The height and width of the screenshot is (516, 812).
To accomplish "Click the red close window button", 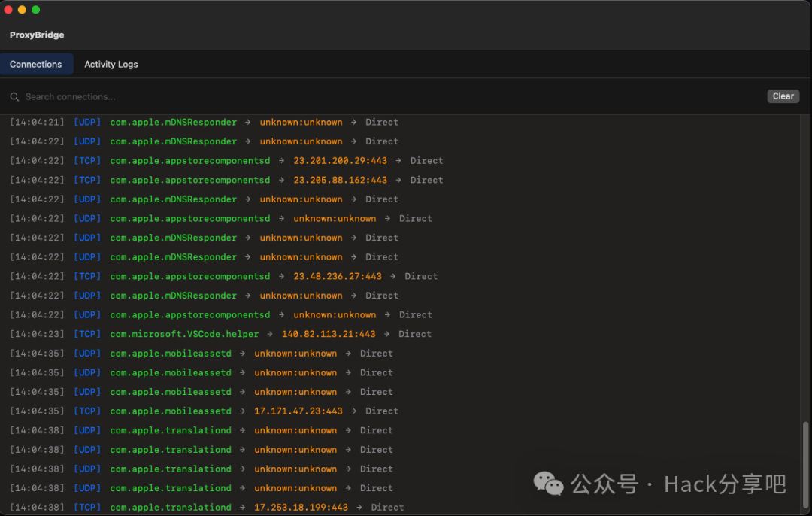I will coord(8,10).
